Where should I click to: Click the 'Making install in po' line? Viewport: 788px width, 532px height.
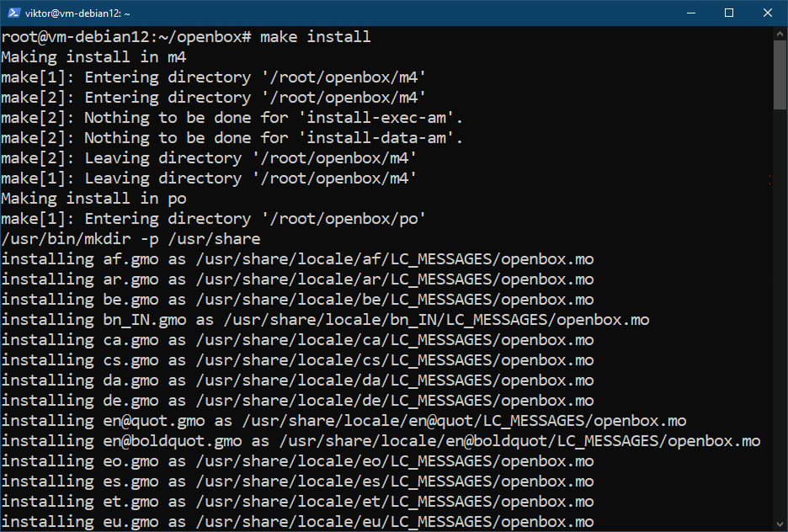pyautogui.click(x=93, y=199)
